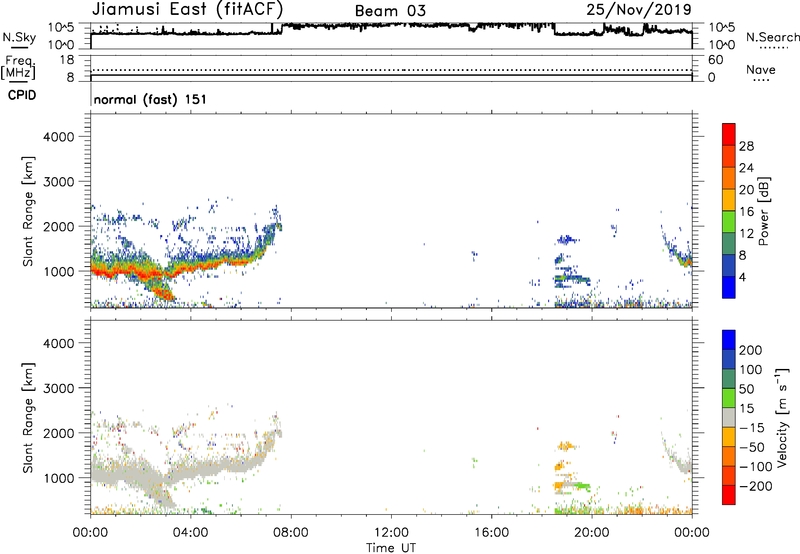
Task: Click the '60' Nave axis tick
Action: coord(716,60)
